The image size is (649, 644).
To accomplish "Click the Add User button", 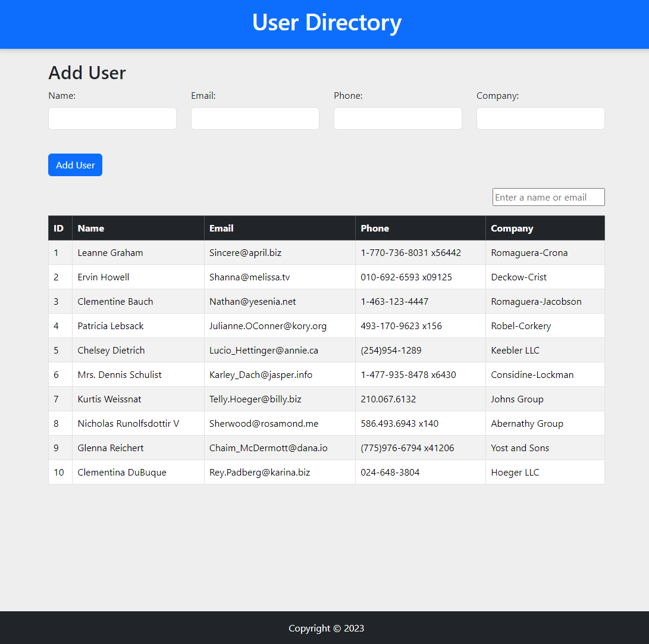I will tap(75, 165).
